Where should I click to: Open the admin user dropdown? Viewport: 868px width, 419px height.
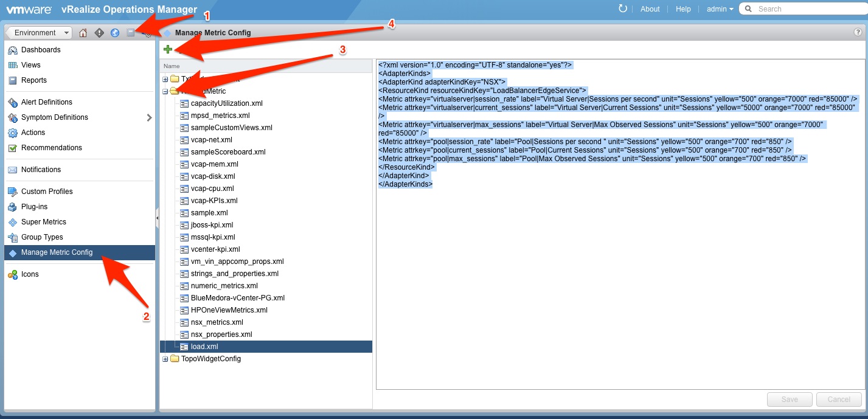[720, 9]
